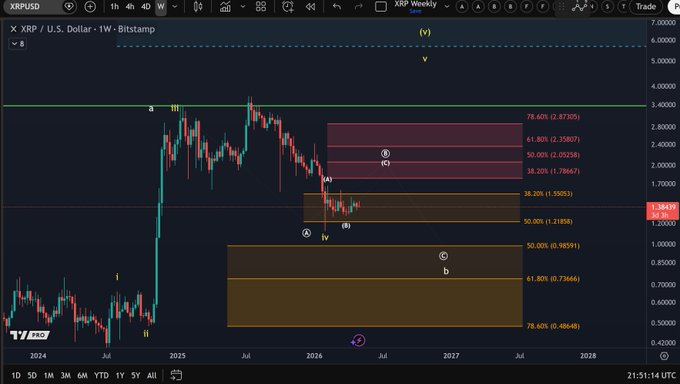Add a symbol to compare with the plus icon
680x384 pixels.
pos(90,7)
